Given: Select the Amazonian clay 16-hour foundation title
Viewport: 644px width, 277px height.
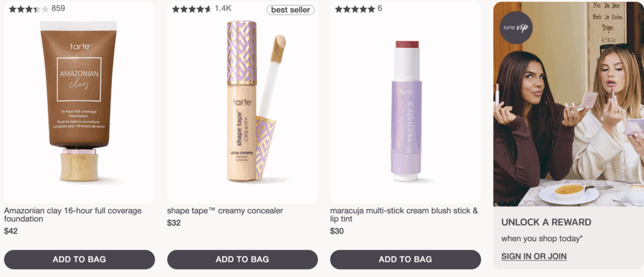Looking at the screenshot, I should [73, 215].
